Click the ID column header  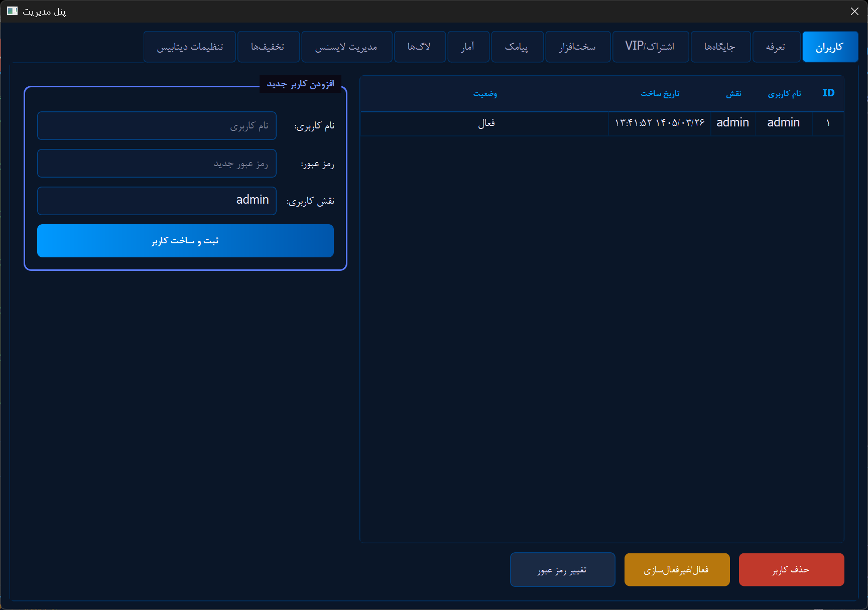click(828, 93)
